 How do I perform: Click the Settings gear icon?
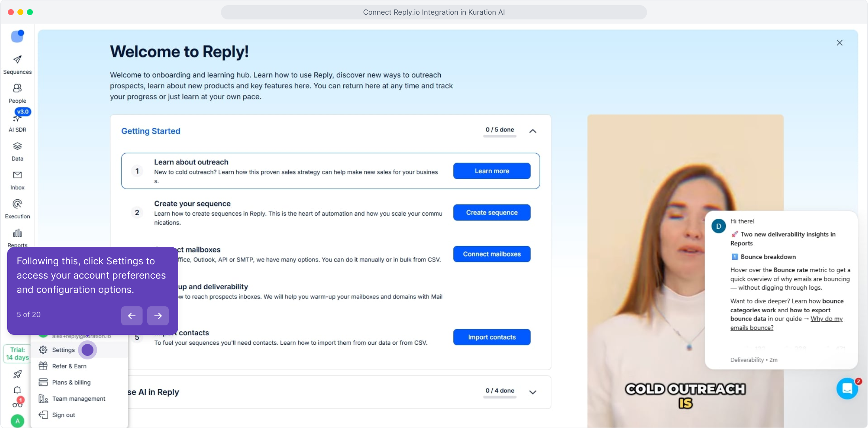43,350
